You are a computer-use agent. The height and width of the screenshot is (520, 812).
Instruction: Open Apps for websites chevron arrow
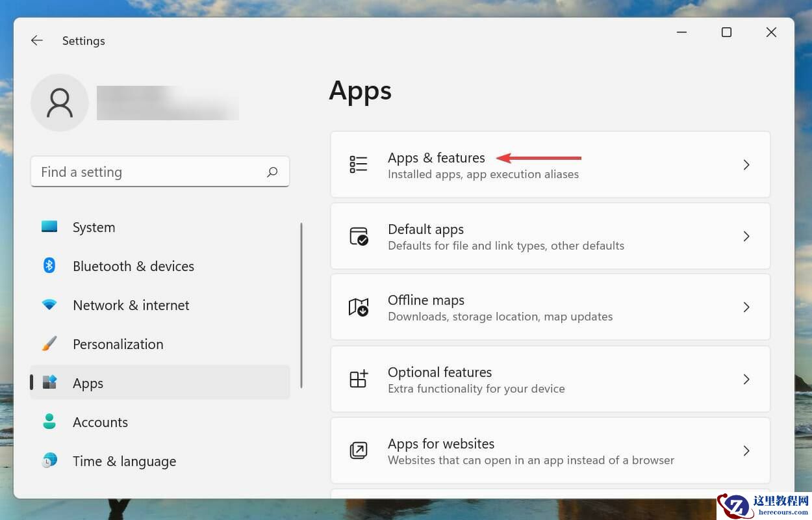coord(746,450)
